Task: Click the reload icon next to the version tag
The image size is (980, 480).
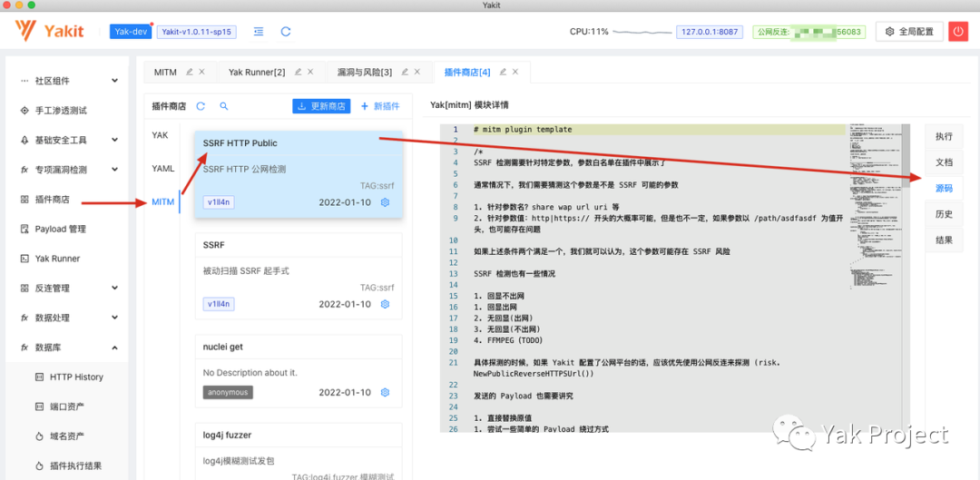Action: pyautogui.click(x=286, y=31)
